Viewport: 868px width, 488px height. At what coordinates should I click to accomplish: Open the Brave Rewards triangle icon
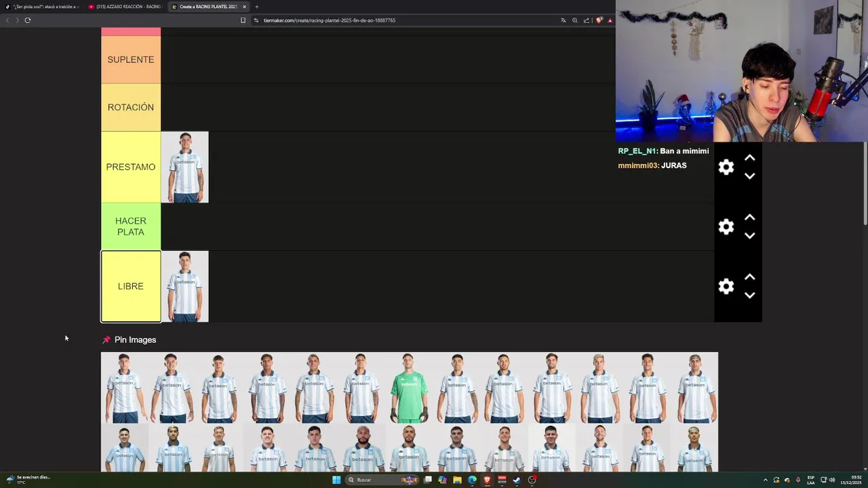[x=610, y=20]
